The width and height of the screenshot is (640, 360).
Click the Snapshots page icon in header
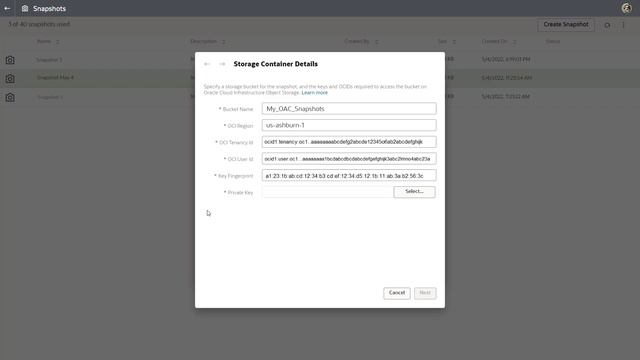point(25,8)
